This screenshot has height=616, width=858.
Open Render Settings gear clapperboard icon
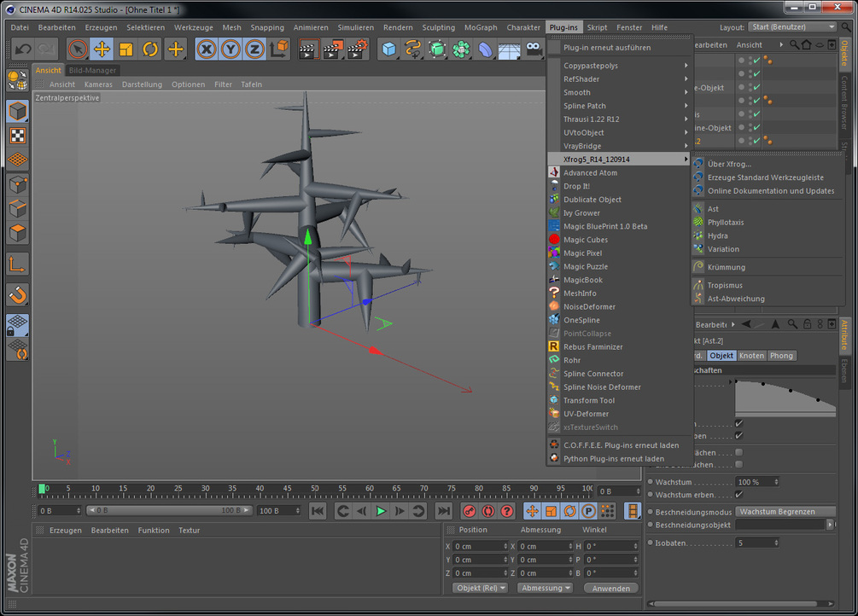pyautogui.click(x=358, y=49)
